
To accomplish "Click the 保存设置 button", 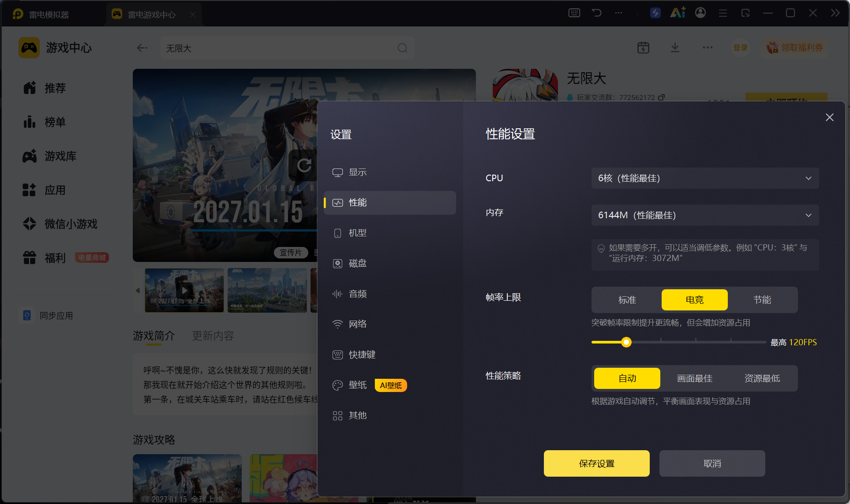I will point(596,463).
